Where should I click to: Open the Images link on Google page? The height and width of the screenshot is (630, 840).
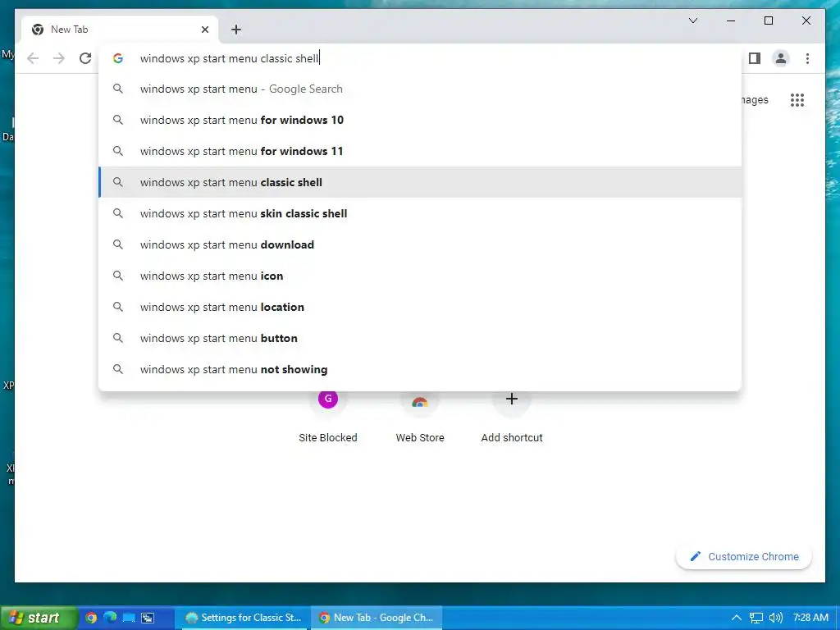pos(755,99)
